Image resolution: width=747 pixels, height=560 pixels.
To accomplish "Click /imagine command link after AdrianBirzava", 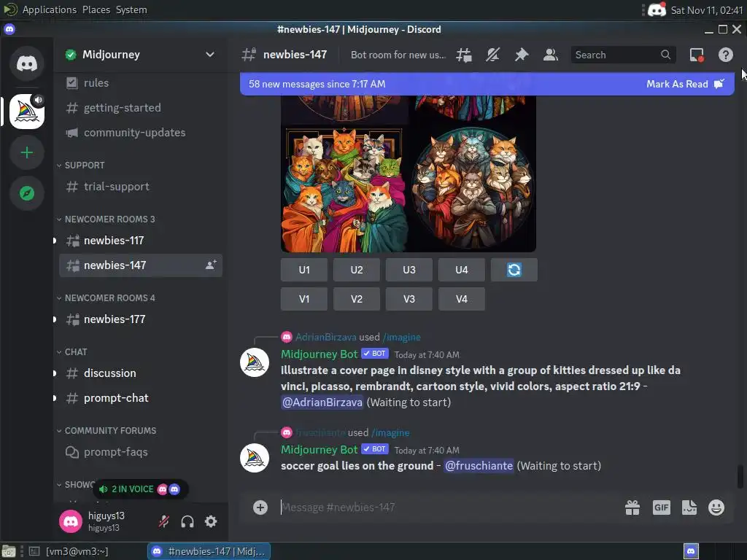I will pos(402,337).
